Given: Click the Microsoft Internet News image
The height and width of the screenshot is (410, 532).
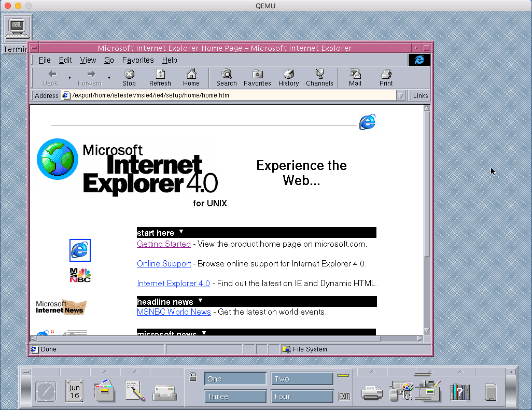Looking at the screenshot, I should click(61, 307).
